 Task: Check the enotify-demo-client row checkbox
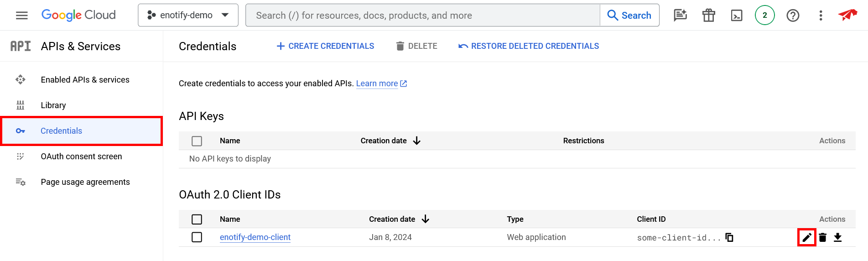(x=197, y=237)
